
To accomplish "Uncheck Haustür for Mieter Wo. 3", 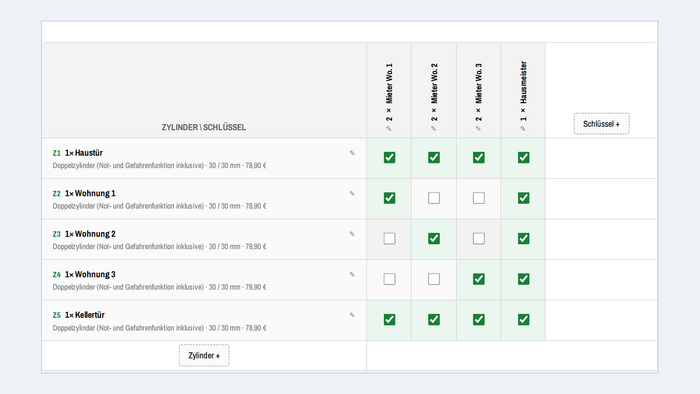I will point(479,158).
